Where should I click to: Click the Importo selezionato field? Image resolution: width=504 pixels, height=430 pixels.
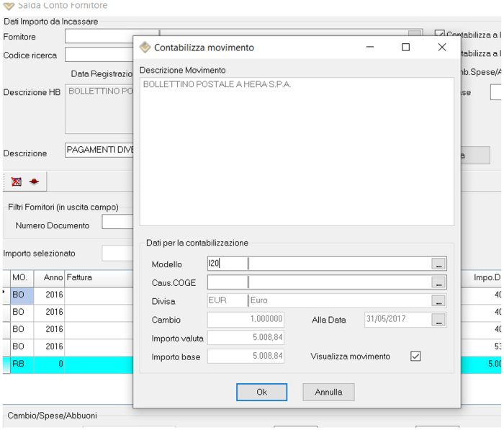pos(117,253)
